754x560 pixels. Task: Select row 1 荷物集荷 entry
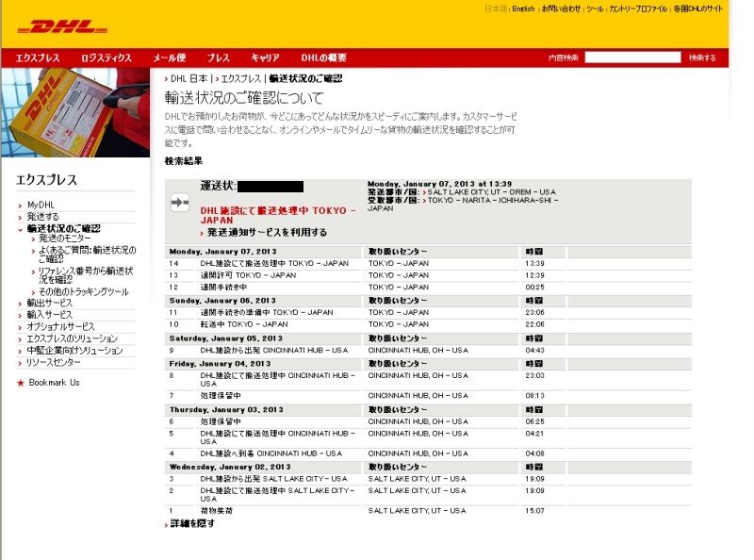click(428, 511)
